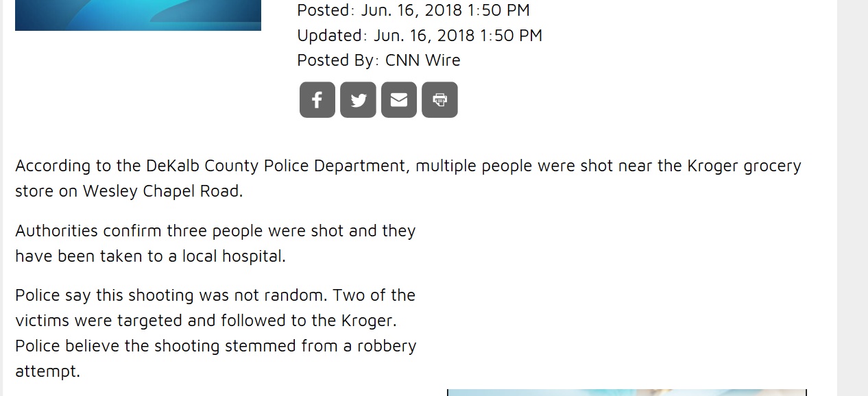868x396 pixels.
Task: Click the words 'Wesley Chapel Road'
Action: 161,191
